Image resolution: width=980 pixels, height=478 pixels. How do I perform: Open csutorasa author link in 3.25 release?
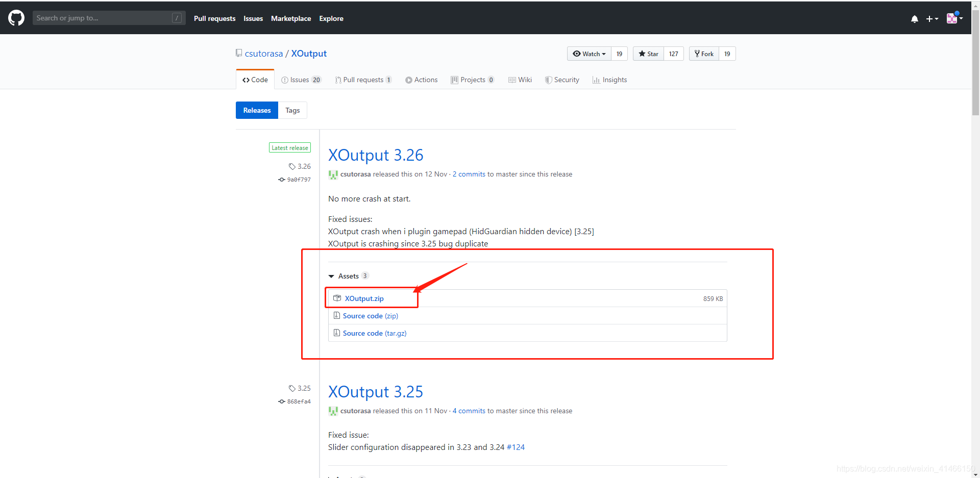tap(355, 411)
